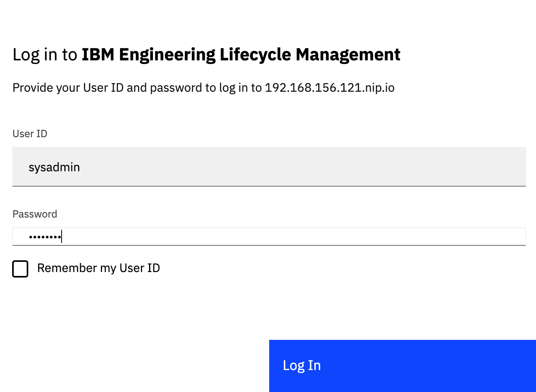Click the User ID field containing sysadmin

pyautogui.click(x=269, y=167)
